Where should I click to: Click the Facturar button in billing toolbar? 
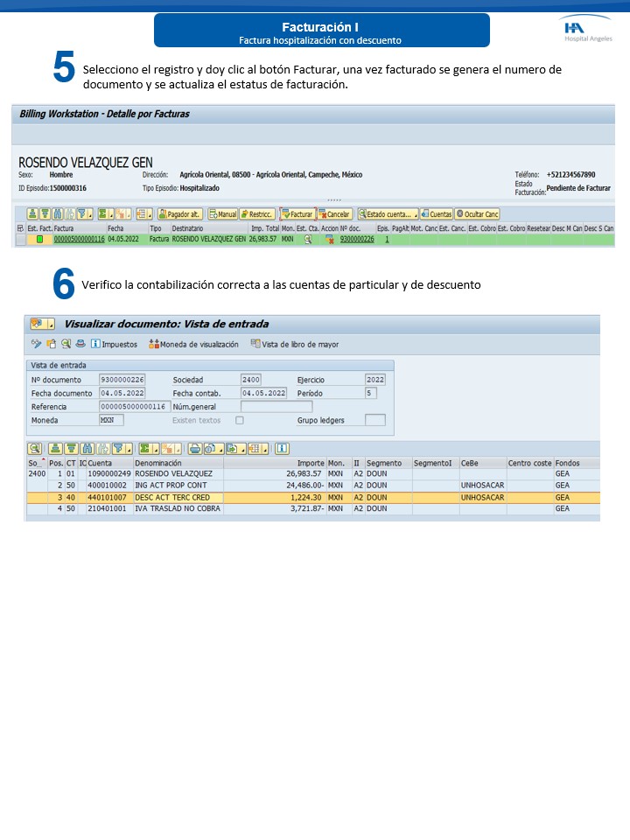pyautogui.click(x=297, y=214)
